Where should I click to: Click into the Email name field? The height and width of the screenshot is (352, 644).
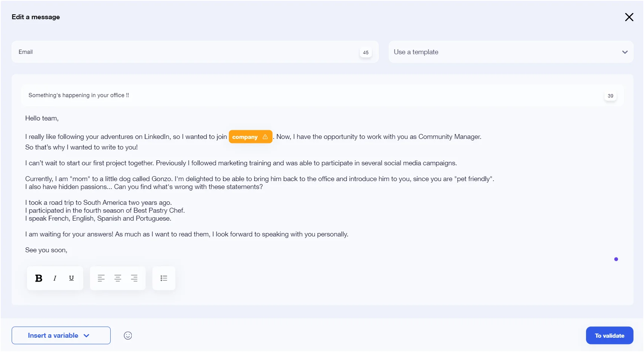tap(195, 52)
